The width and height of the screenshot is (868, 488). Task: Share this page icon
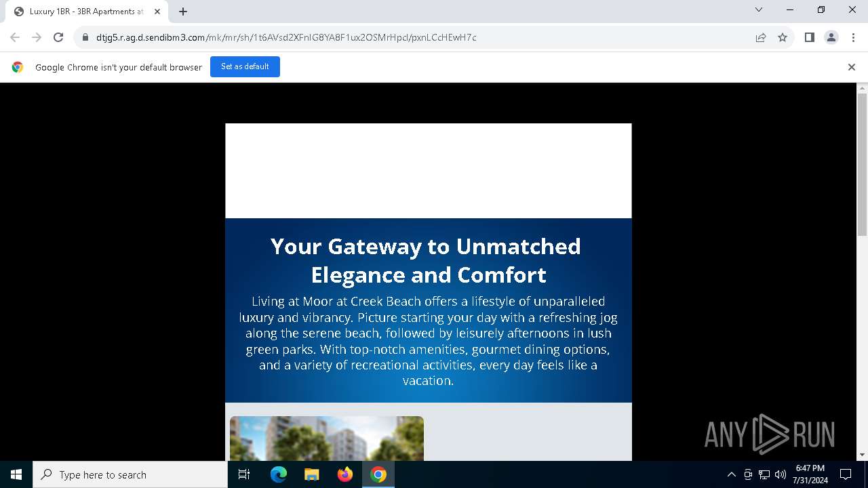pos(761,37)
